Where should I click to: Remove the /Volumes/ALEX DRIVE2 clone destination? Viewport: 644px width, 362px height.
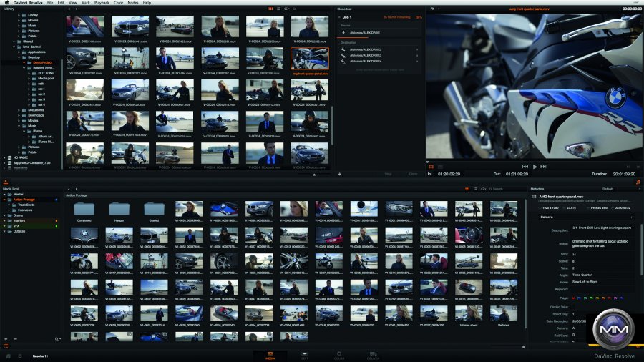pos(416,50)
